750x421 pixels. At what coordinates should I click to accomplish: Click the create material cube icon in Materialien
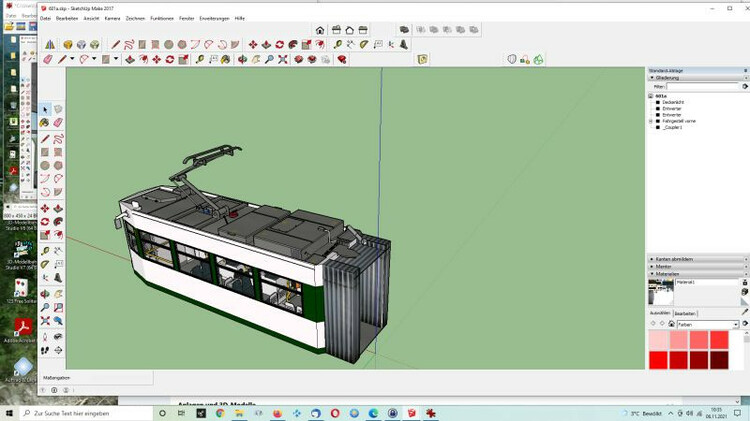745,291
